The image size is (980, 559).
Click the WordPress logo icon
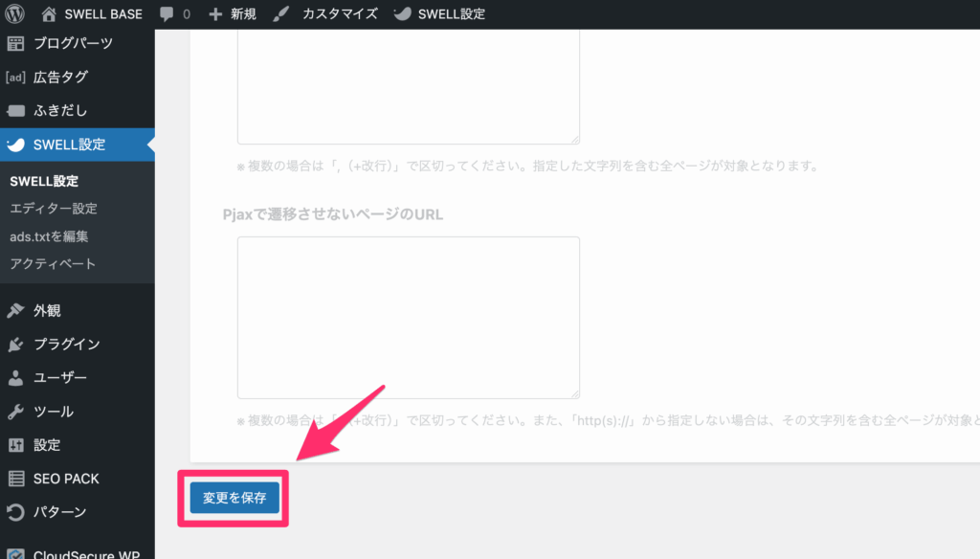tap(14, 14)
